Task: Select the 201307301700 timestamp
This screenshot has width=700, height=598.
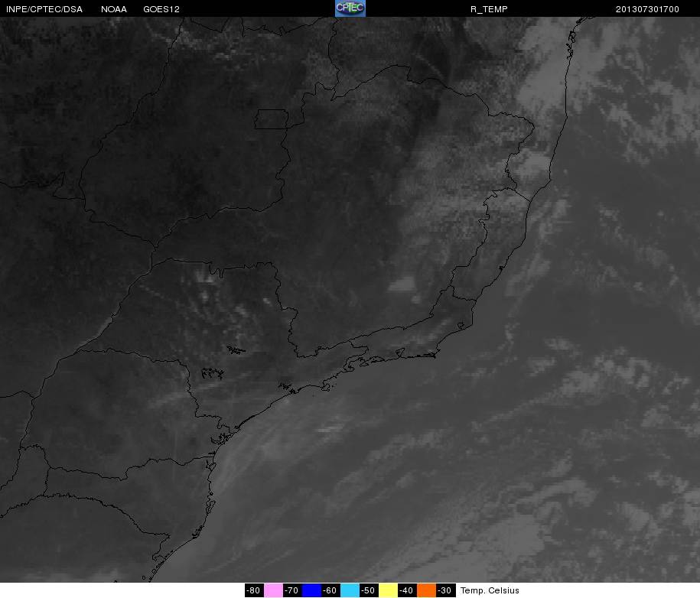Action: point(647,9)
